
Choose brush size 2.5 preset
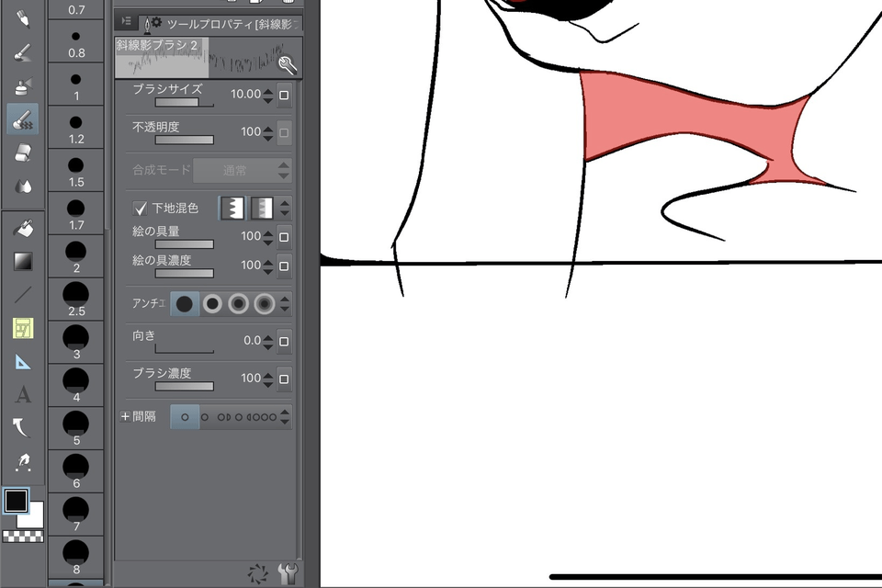[76, 300]
